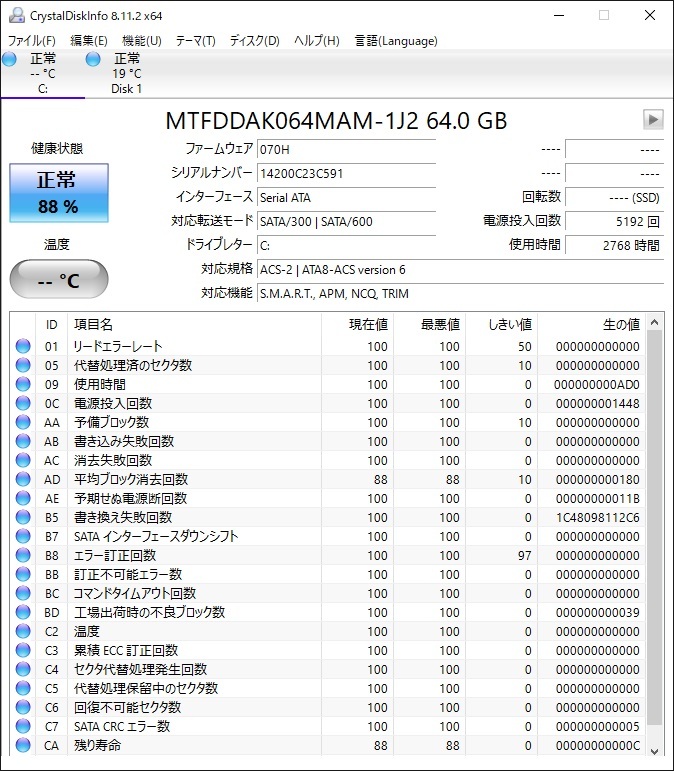Click the CrystalDiskInfo title bar icon

tap(16, 15)
